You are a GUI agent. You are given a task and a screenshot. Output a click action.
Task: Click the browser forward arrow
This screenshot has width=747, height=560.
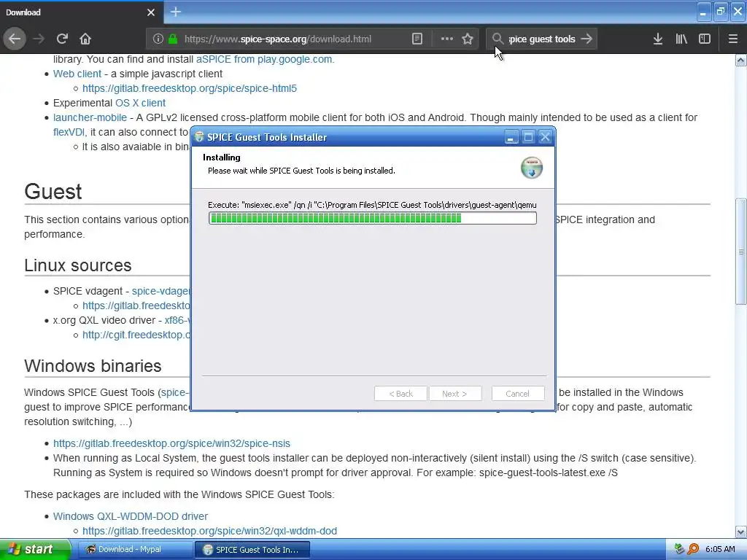click(39, 39)
